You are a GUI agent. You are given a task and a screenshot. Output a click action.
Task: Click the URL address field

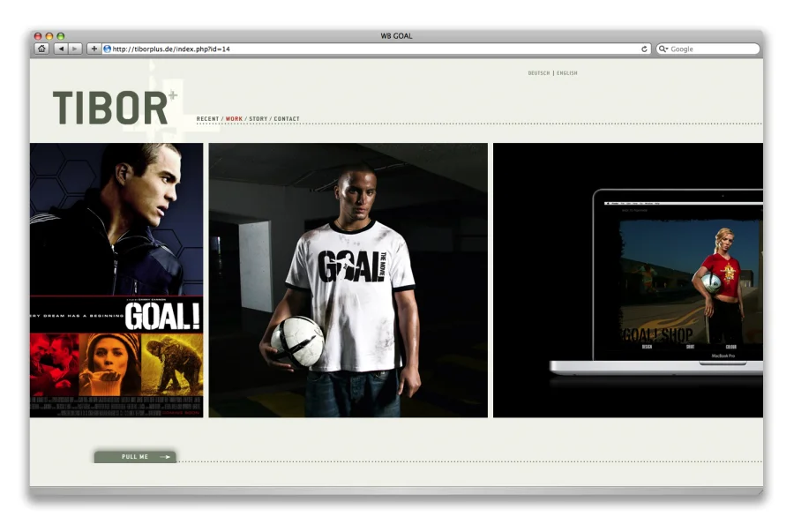(371, 49)
